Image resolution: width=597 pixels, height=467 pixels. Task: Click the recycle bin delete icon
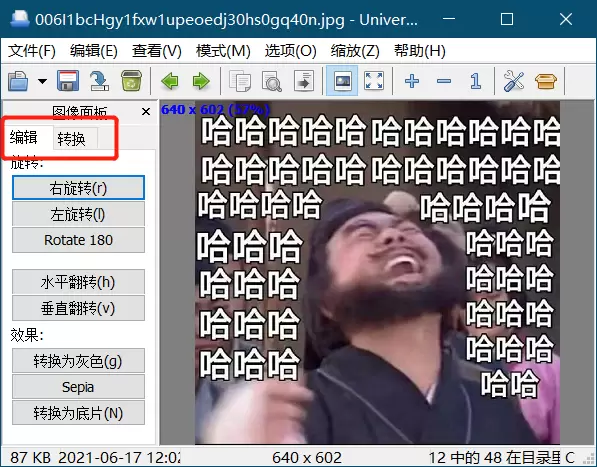click(131, 81)
